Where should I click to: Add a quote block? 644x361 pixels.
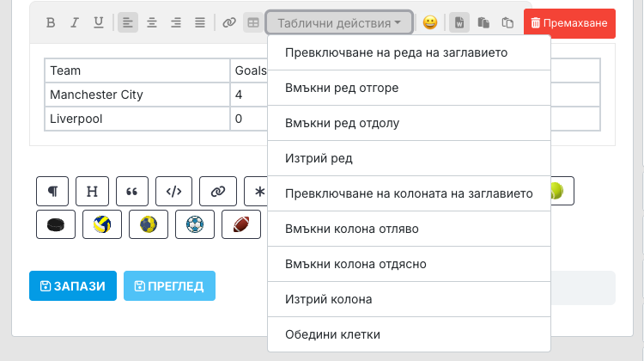tap(132, 191)
